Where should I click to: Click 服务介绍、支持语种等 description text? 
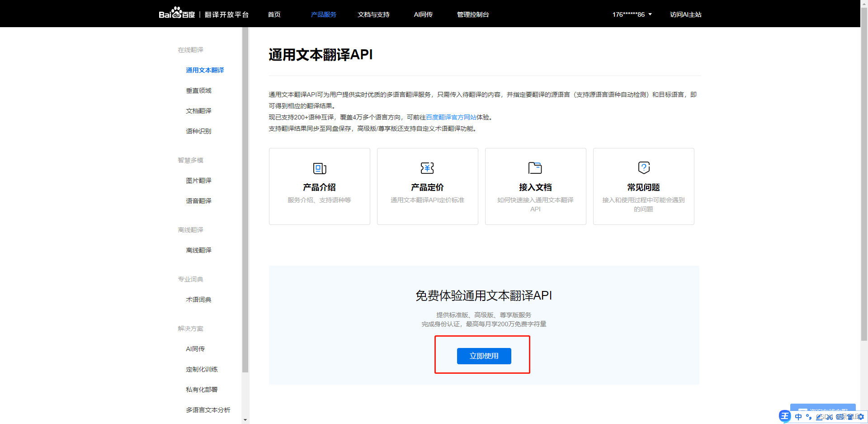(x=319, y=200)
